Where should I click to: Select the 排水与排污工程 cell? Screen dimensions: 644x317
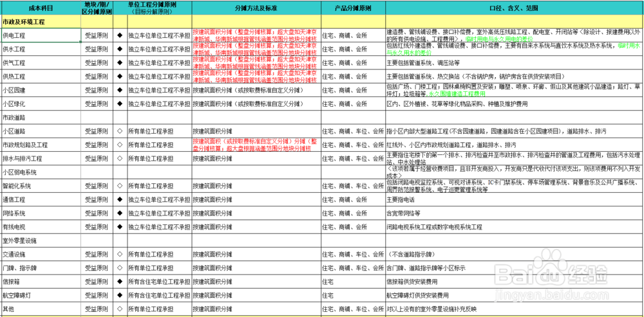(x=40, y=158)
